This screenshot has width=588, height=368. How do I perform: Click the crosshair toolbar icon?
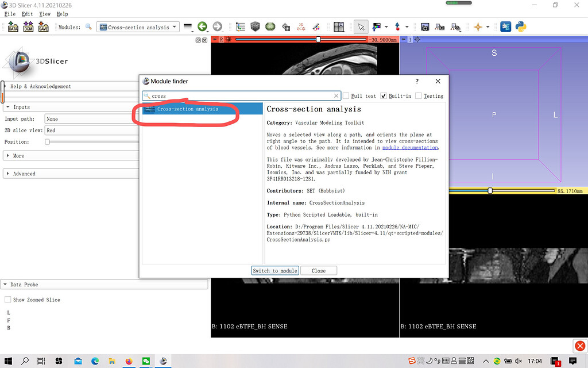coord(478,27)
